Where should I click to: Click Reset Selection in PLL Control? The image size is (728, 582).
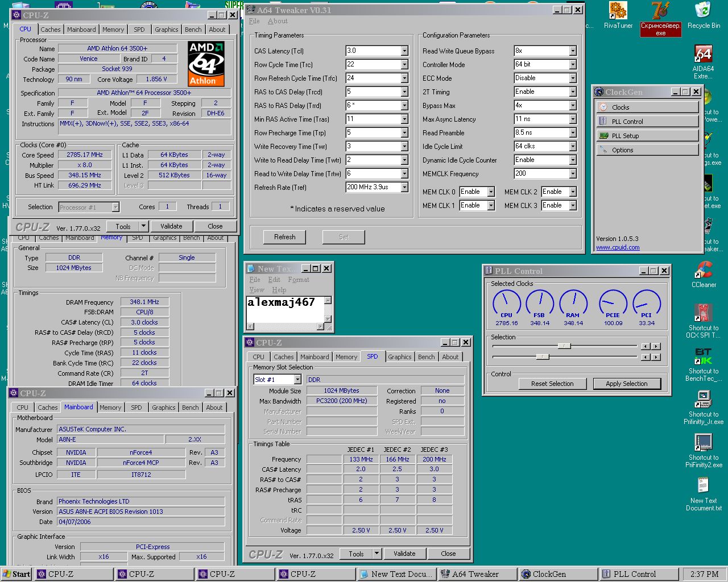(552, 384)
